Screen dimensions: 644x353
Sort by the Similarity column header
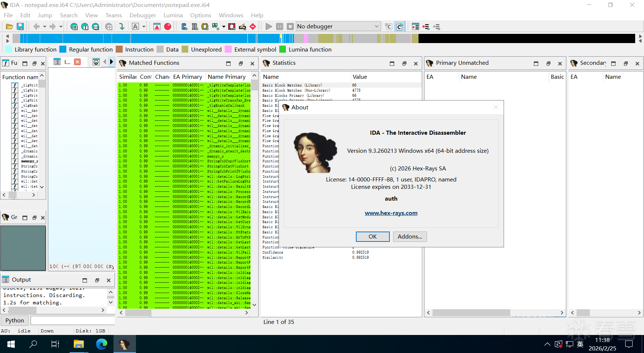click(x=128, y=77)
